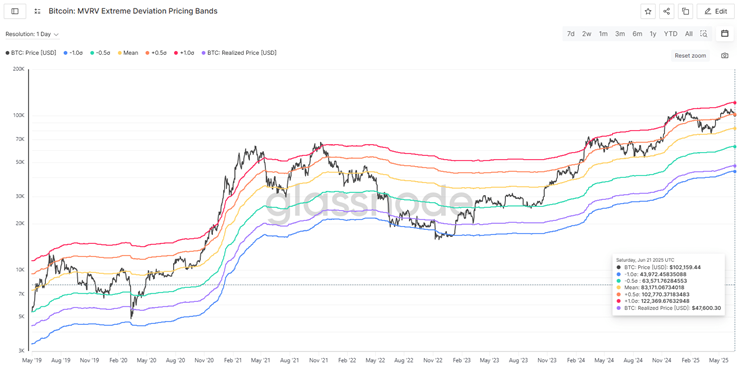The width and height of the screenshot is (737, 366).
Task: Select the All time range option
Action: (x=689, y=33)
